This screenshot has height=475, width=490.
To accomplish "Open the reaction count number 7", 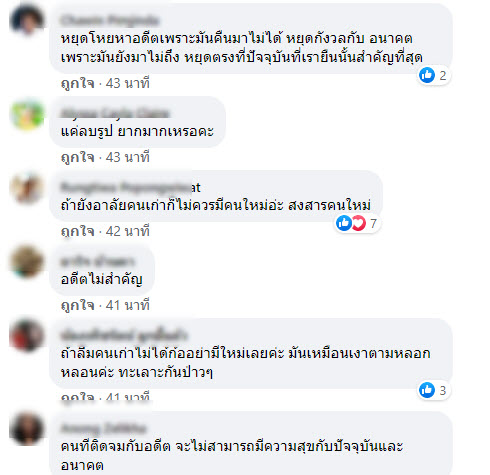I will click(373, 223).
